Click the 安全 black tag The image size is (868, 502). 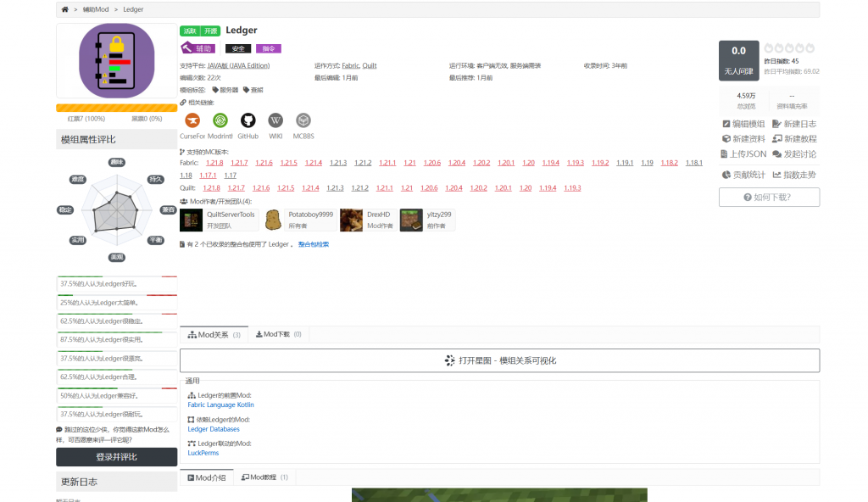(x=238, y=49)
